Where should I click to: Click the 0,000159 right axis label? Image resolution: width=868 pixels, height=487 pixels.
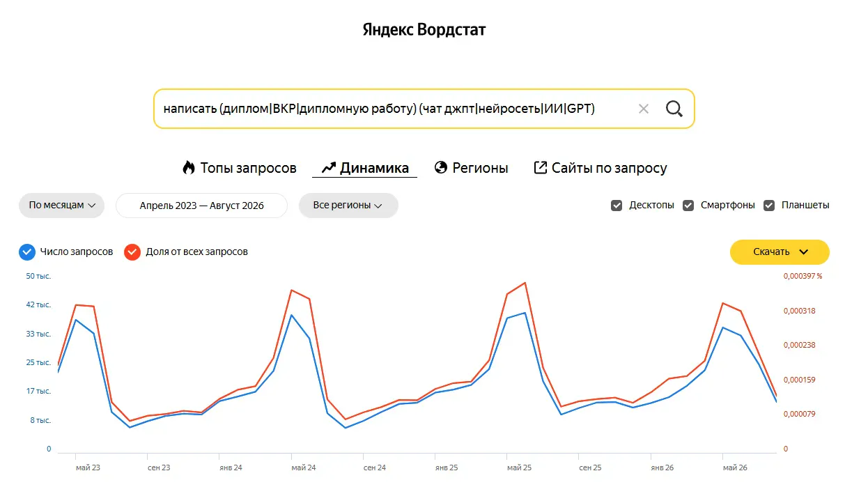(x=799, y=380)
